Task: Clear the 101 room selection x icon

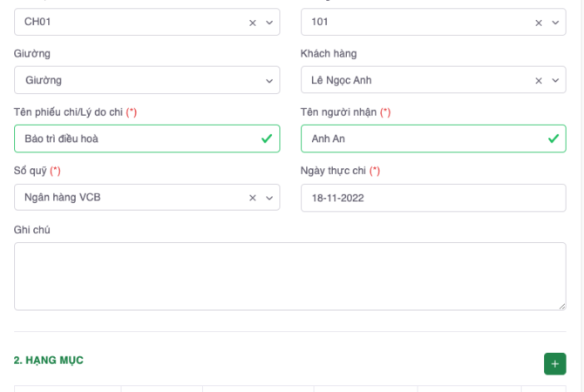Action: [539, 23]
